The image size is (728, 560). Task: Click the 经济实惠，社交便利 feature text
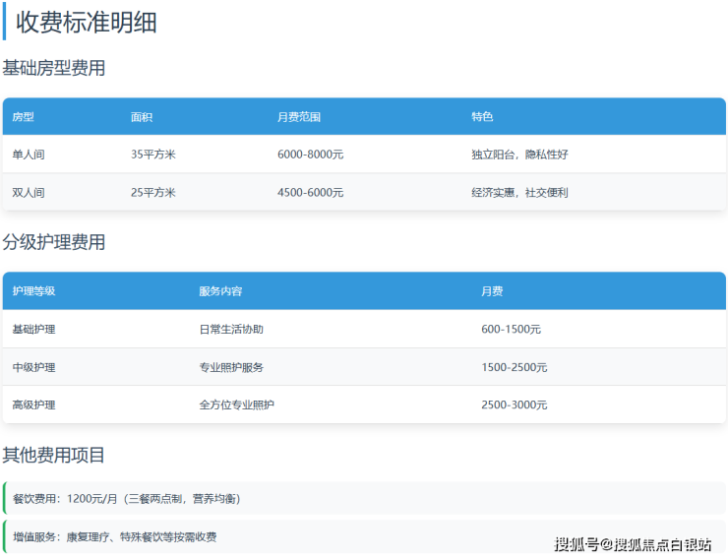pyautogui.click(x=519, y=193)
